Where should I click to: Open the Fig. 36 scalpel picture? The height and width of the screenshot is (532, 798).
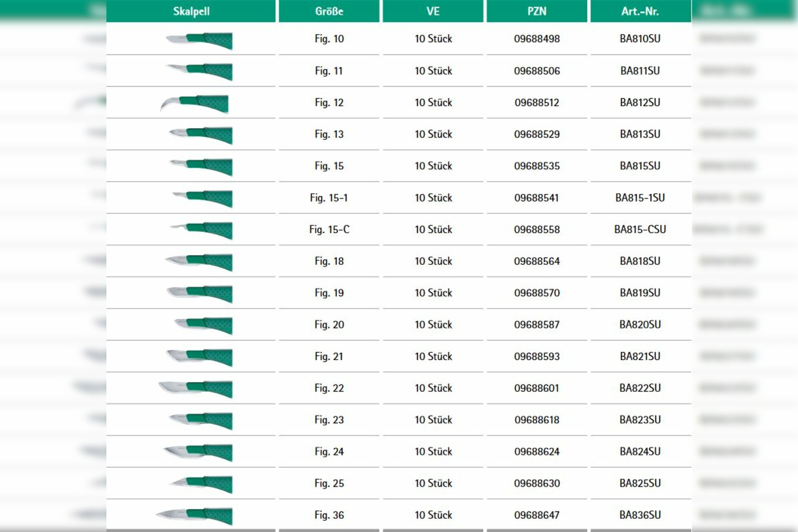194,516
